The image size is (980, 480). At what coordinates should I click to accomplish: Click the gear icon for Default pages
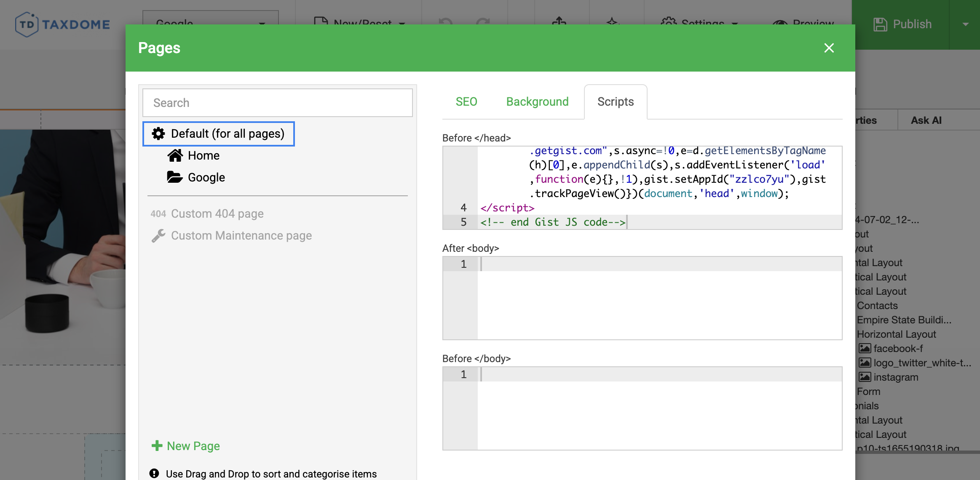[158, 134]
